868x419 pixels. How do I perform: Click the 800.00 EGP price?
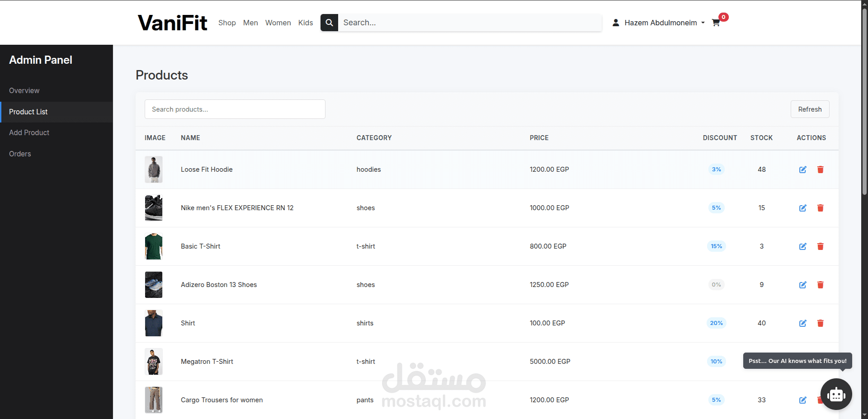click(x=548, y=246)
